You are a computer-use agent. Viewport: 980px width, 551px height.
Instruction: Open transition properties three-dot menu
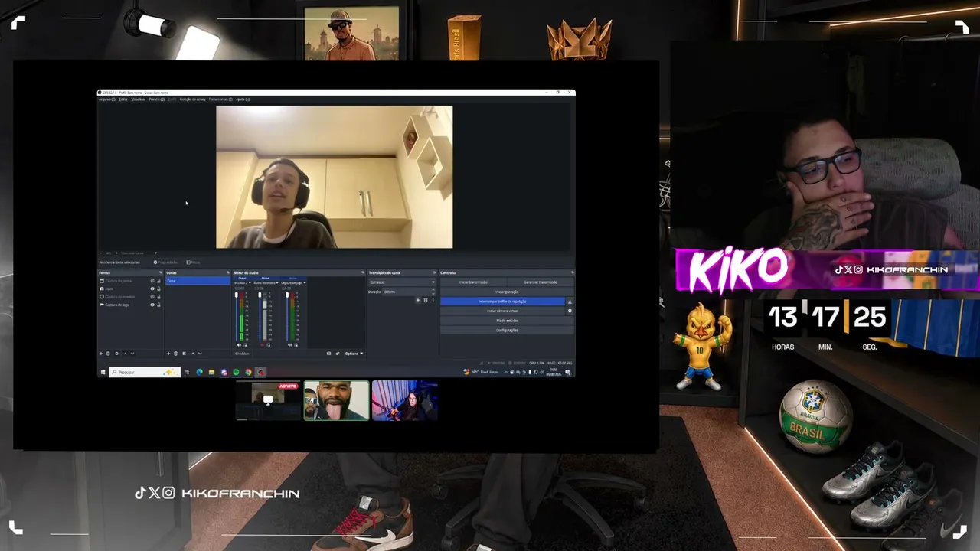(x=433, y=300)
